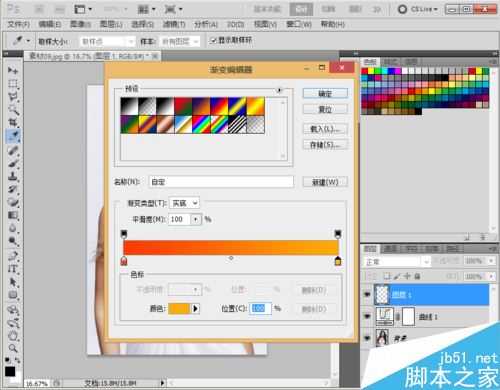Image resolution: width=500 pixels, height=390 pixels.
Task: Hide the Curves 1 adjustment layer
Action: pyautogui.click(x=367, y=316)
